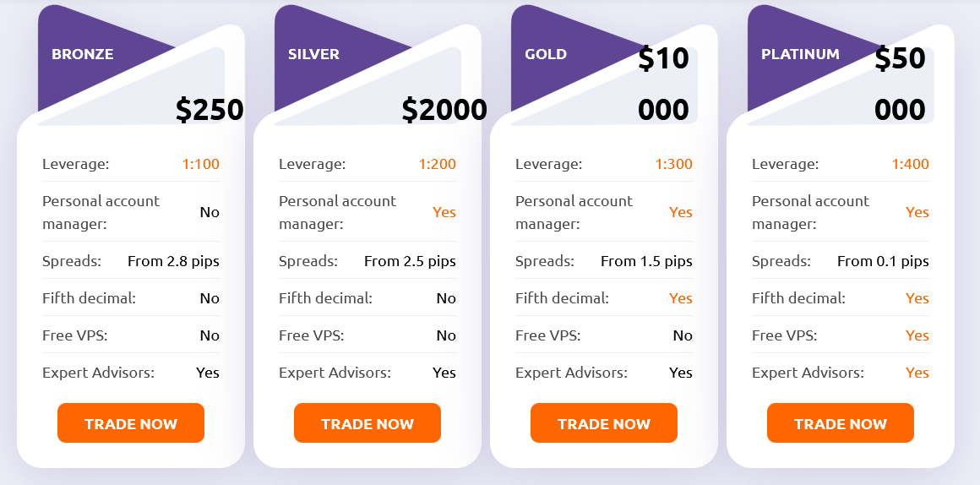
Task: Click the $2000 Silver price
Action: tap(444, 110)
